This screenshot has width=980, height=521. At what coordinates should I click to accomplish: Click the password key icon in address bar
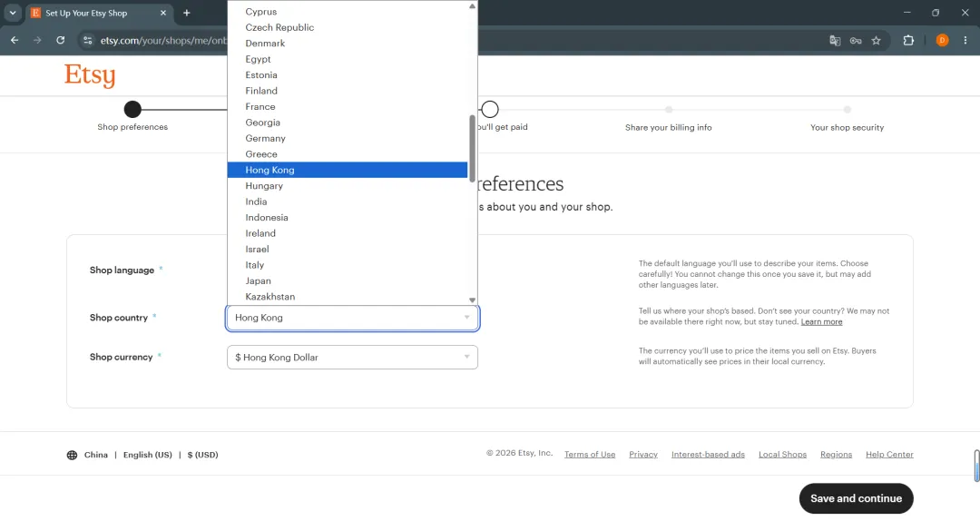tap(856, 40)
